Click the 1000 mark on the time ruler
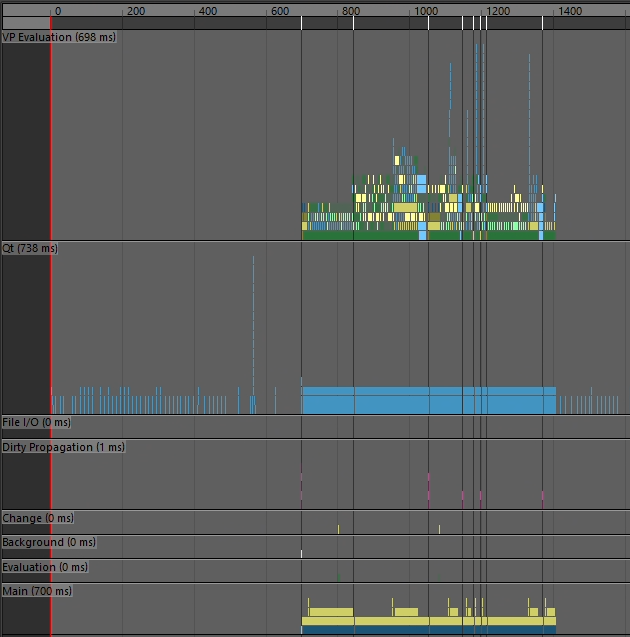Screen dimensions: 630x637 [426, 11]
